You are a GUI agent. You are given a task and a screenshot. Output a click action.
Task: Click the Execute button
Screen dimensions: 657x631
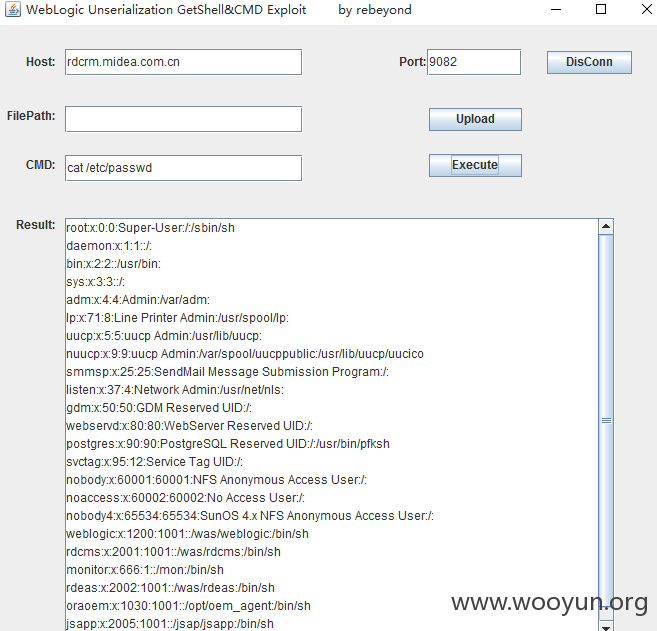pos(475,165)
